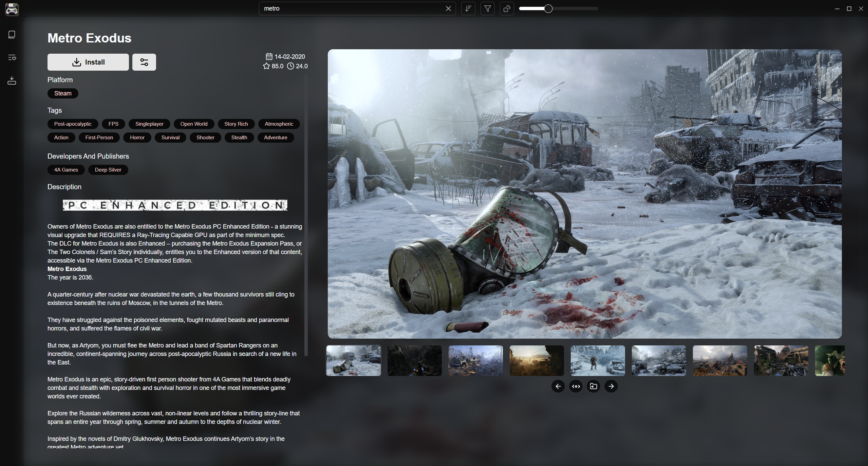Open the Wishlist sidebar icon
This screenshot has width=868, height=466.
point(12,58)
